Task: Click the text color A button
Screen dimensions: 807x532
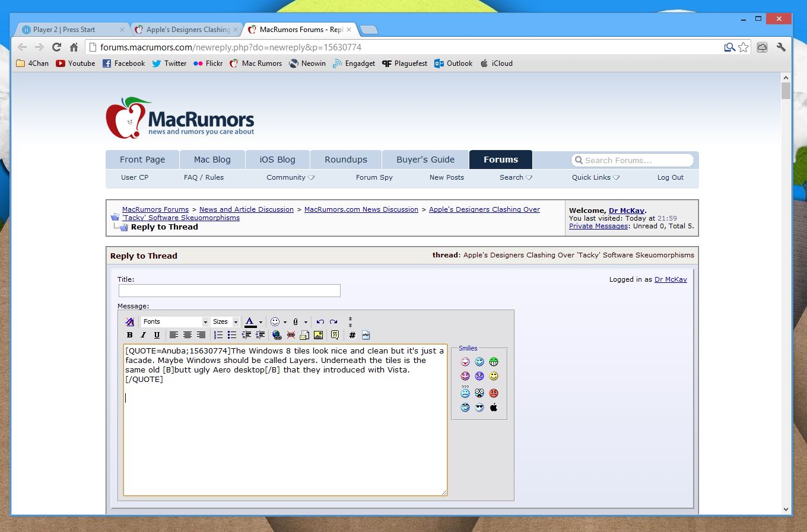Action: 250,321
